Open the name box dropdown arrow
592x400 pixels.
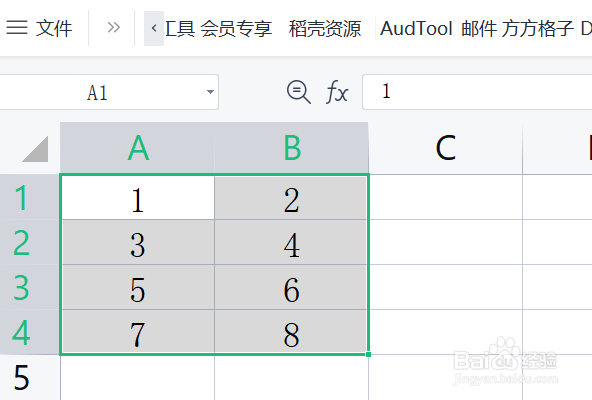(210, 92)
